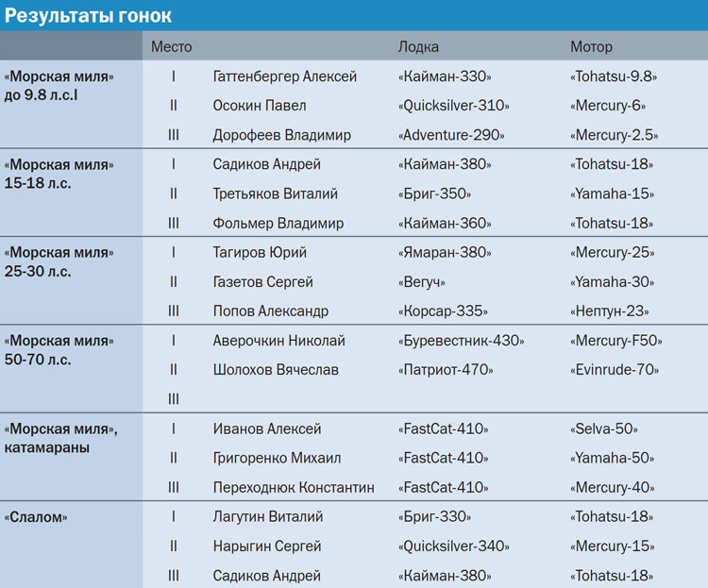This screenshot has height=588, width=708.
Task: Click the «Результаты гонок» title
Action: coord(89,16)
